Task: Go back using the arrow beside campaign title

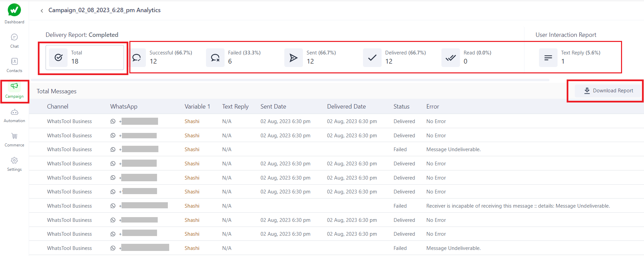Action: point(42,10)
